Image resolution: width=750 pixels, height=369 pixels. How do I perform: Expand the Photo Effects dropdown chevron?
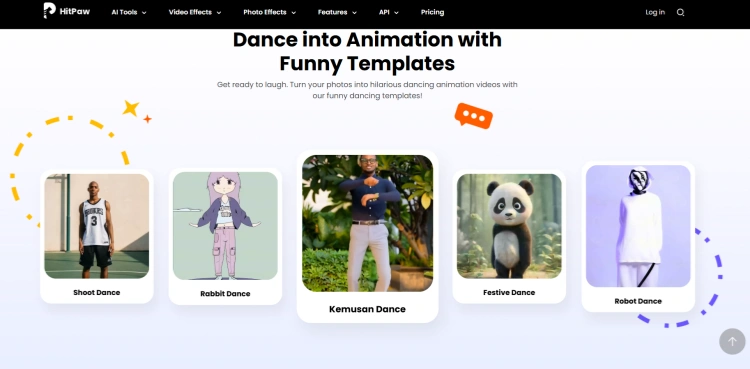(293, 13)
